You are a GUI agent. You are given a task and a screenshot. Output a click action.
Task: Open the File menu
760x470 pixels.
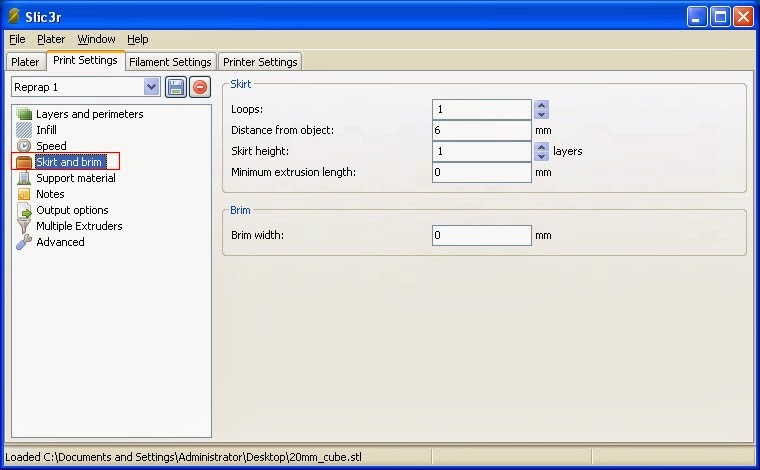[x=17, y=39]
